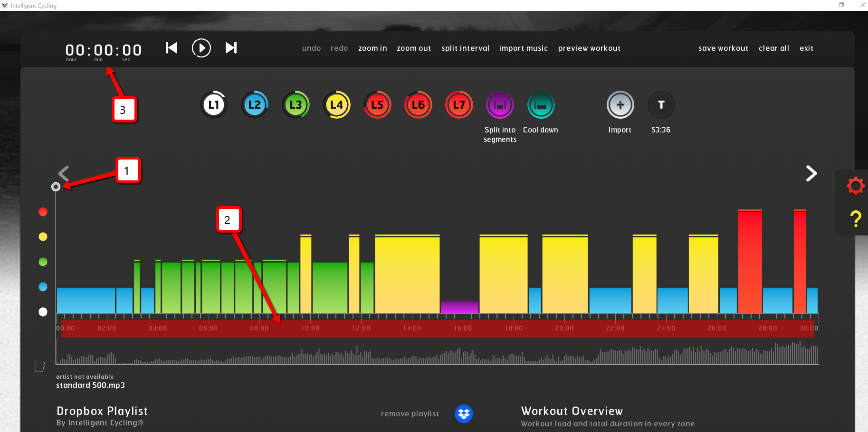Image resolution: width=868 pixels, height=432 pixels.
Task: Click redo
Action: [339, 48]
